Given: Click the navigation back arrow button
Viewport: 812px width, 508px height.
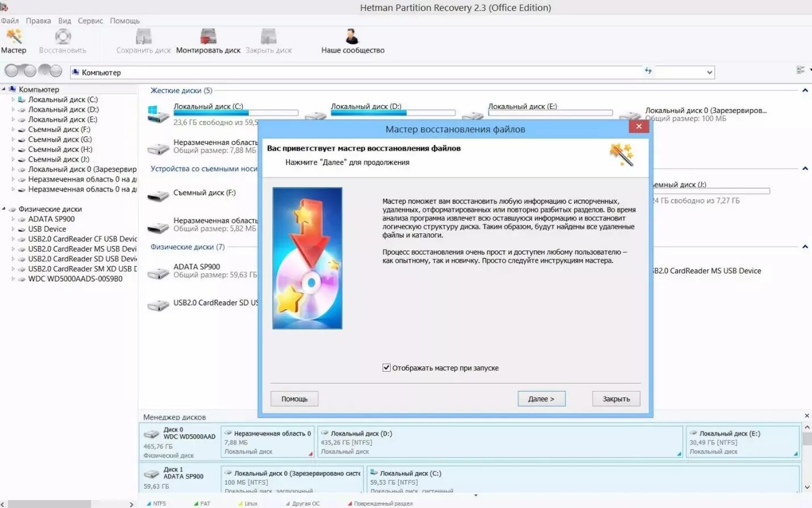Looking at the screenshot, I should click(12, 71).
